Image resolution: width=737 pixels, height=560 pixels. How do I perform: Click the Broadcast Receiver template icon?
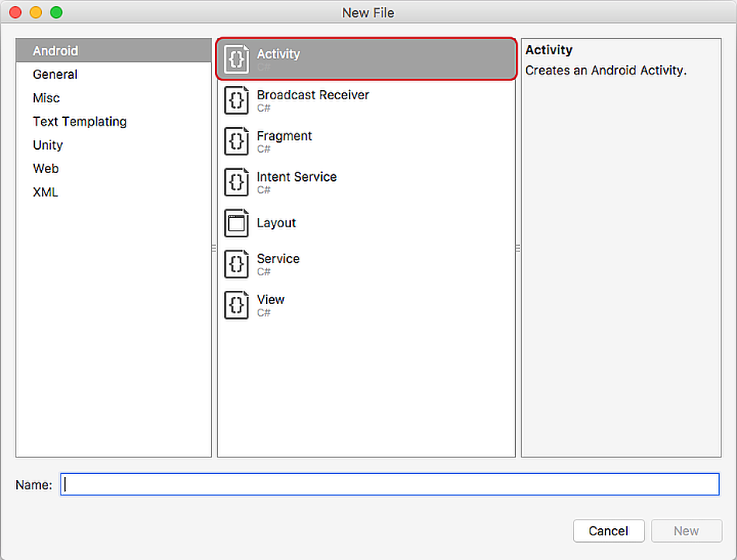click(x=237, y=101)
